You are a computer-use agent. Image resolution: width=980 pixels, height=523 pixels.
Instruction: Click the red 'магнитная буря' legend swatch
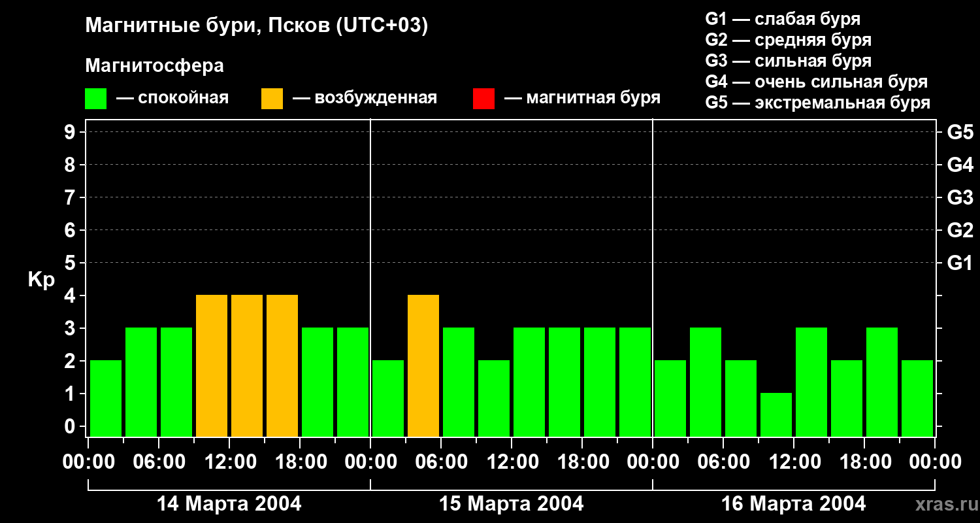(483, 99)
